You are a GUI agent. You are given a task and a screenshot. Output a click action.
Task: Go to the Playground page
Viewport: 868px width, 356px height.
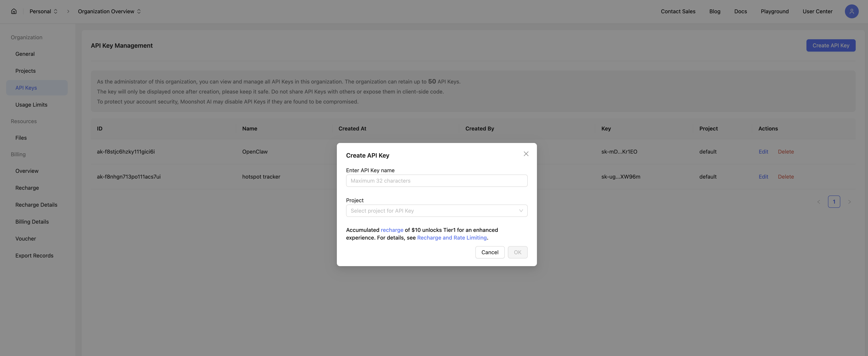775,11
